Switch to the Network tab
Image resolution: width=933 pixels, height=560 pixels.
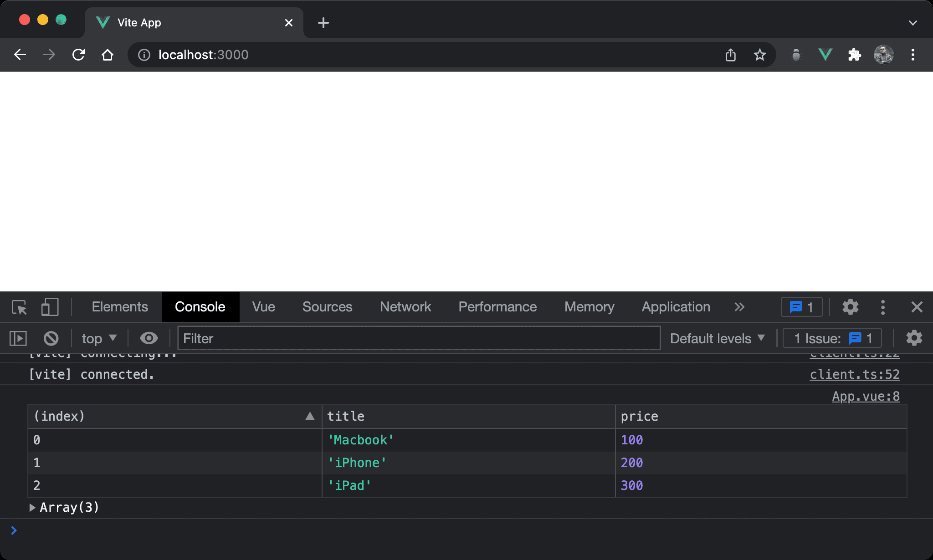click(x=405, y=307)
